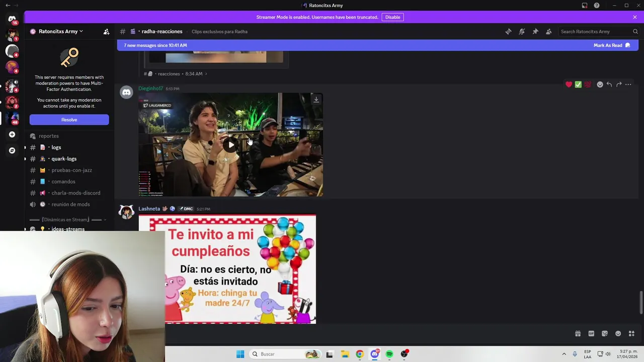Play the Dieginho17 video clip
The height and width of the screenshot is (362, 644).
[x=231, y=145]
